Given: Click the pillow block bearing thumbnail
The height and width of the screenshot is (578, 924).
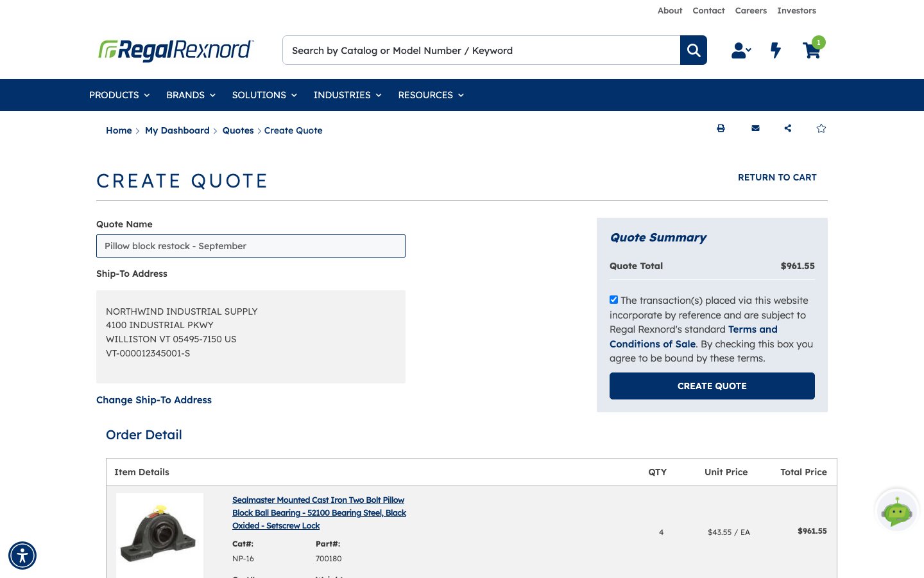Looking at the screenshot, I should 160,535.
